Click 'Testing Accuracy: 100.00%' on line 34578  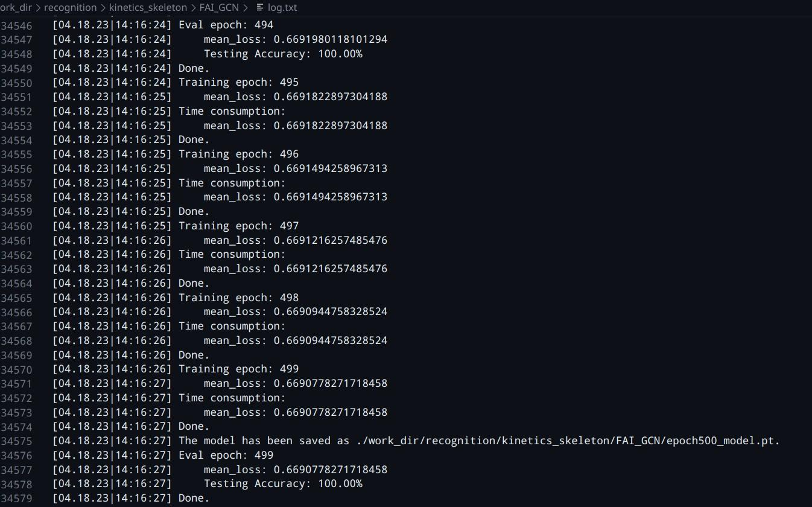[x=283, y=484]
